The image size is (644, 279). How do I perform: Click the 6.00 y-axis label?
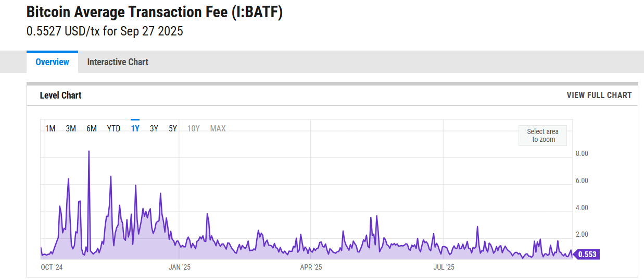(x=582, y=181)
